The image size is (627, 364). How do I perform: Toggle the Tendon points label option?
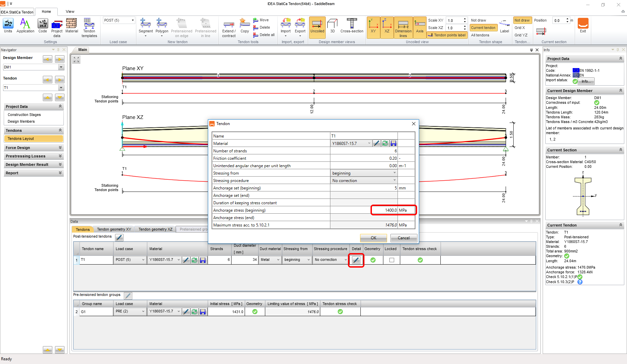pyautogui.click(x=447, y=35)
